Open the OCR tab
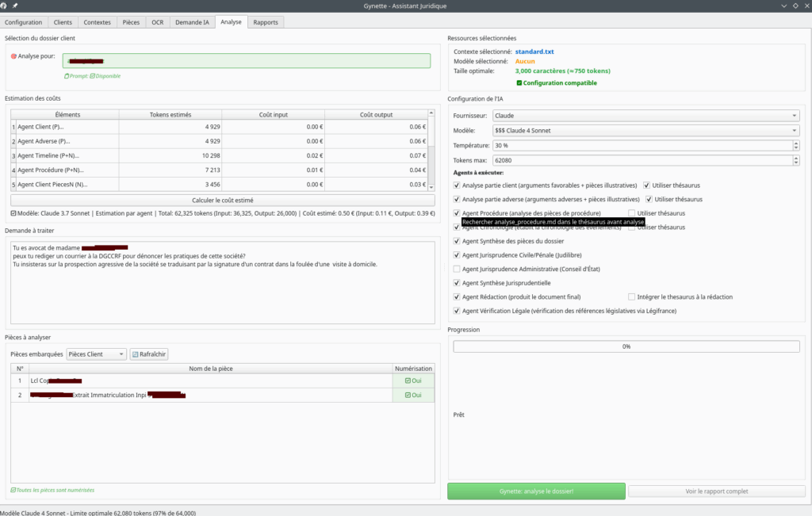Screen dimensions: 812x516 (158, 22)
